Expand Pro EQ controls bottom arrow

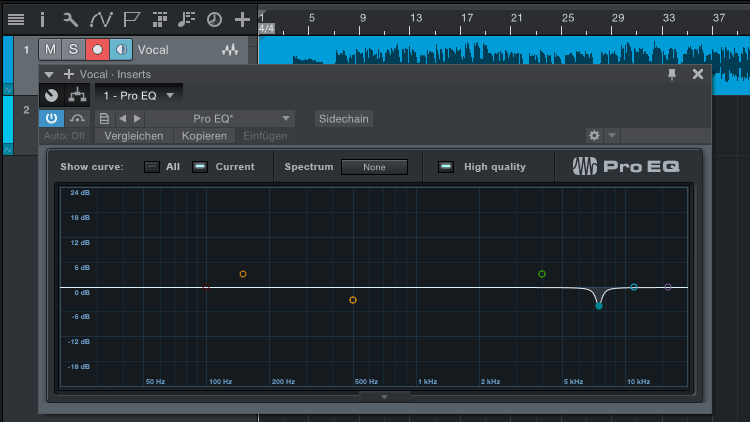385,397
